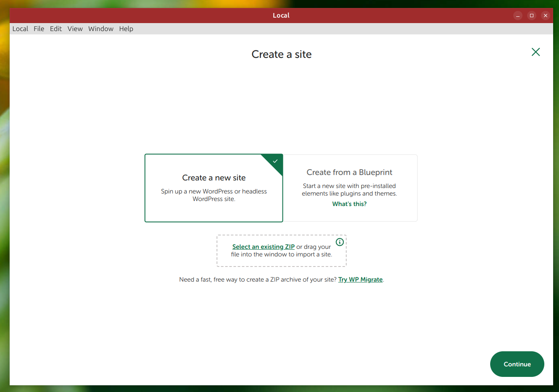This screenshot has width=559, height=392.
Task: Close the Create a site dialog
Action: (535, 52)
